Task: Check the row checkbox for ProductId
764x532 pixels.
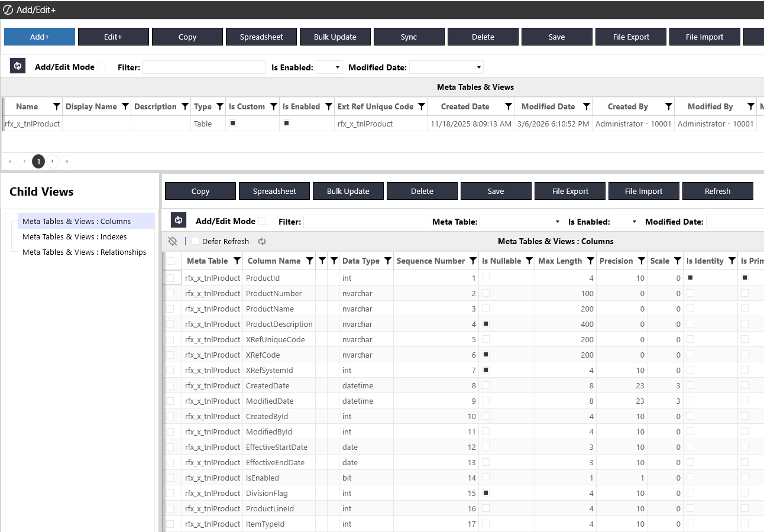Action: click(x=170, y=278)
